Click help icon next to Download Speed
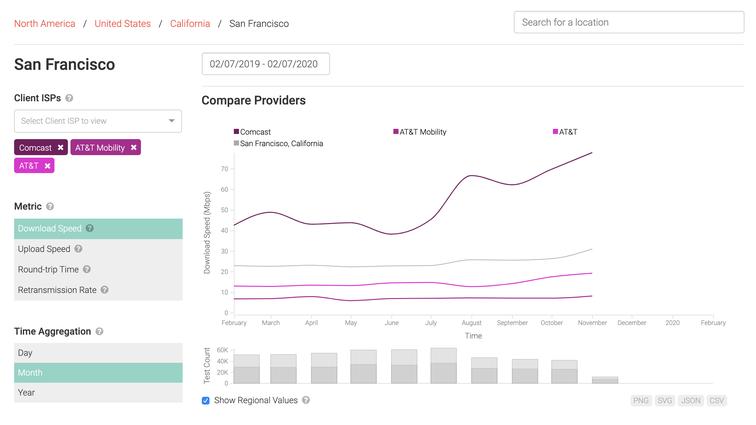This screenshot has height=425, width=756. coord(90,229)
